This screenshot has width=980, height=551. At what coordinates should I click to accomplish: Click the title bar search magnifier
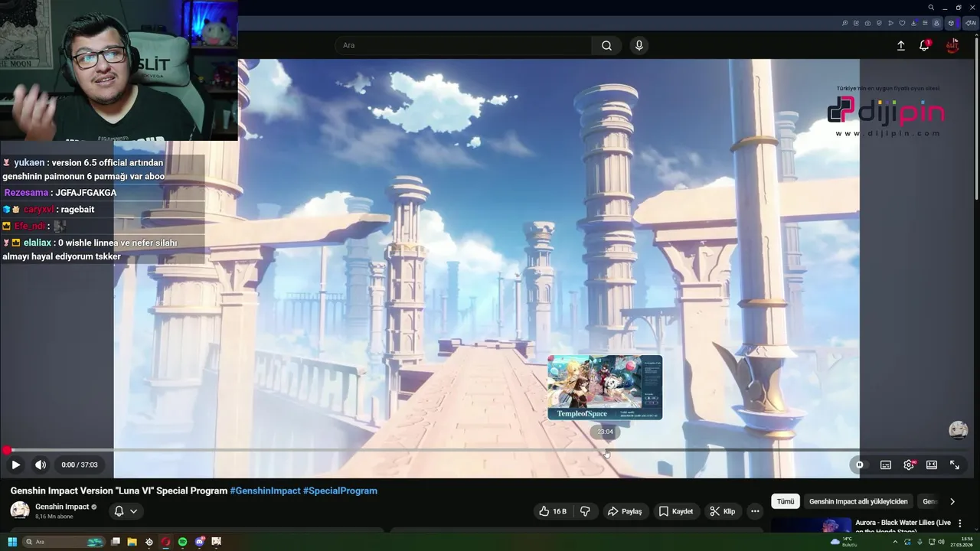click(x=931, y=8)
